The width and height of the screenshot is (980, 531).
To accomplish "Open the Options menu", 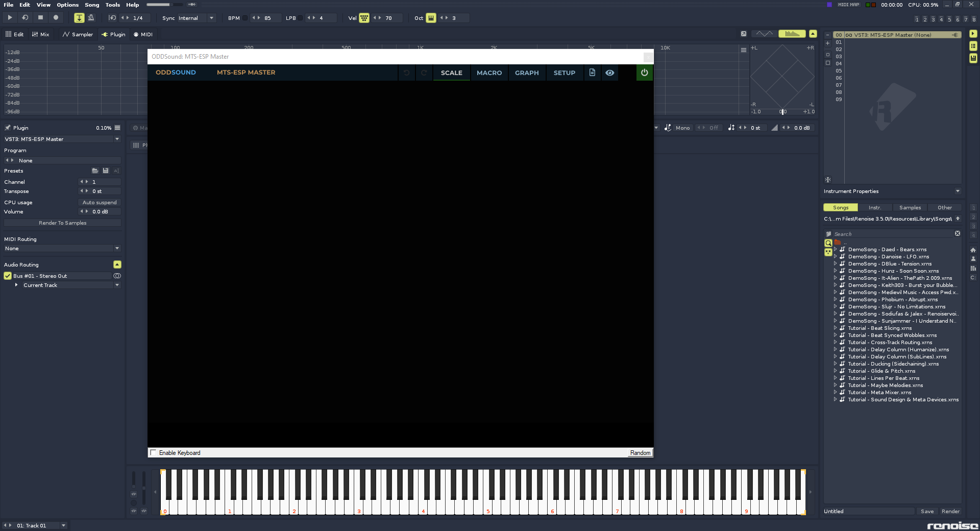I will 67,5.
